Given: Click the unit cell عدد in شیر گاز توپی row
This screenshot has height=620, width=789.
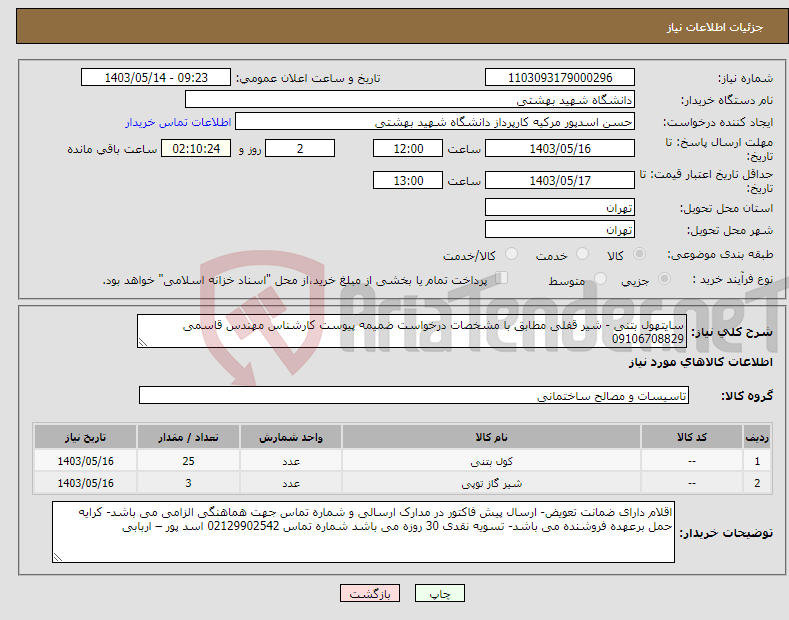Looking at the screenshot, I should (x=291, y=483).
